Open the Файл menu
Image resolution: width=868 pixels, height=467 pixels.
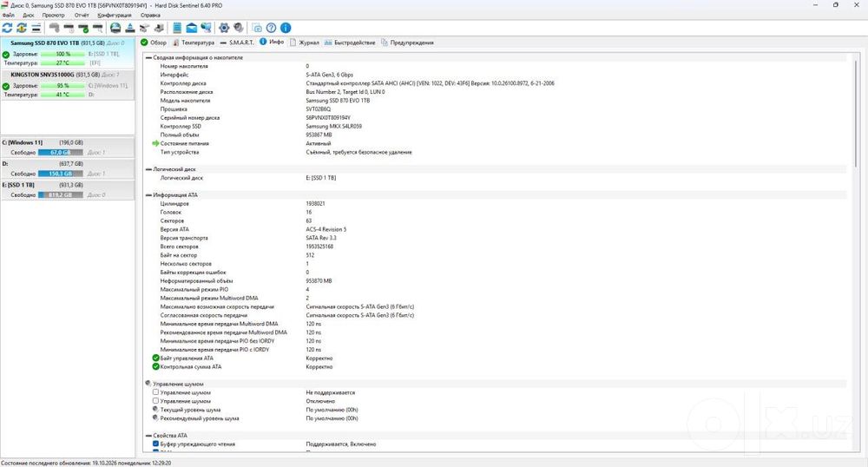click(x=9, y=16)
